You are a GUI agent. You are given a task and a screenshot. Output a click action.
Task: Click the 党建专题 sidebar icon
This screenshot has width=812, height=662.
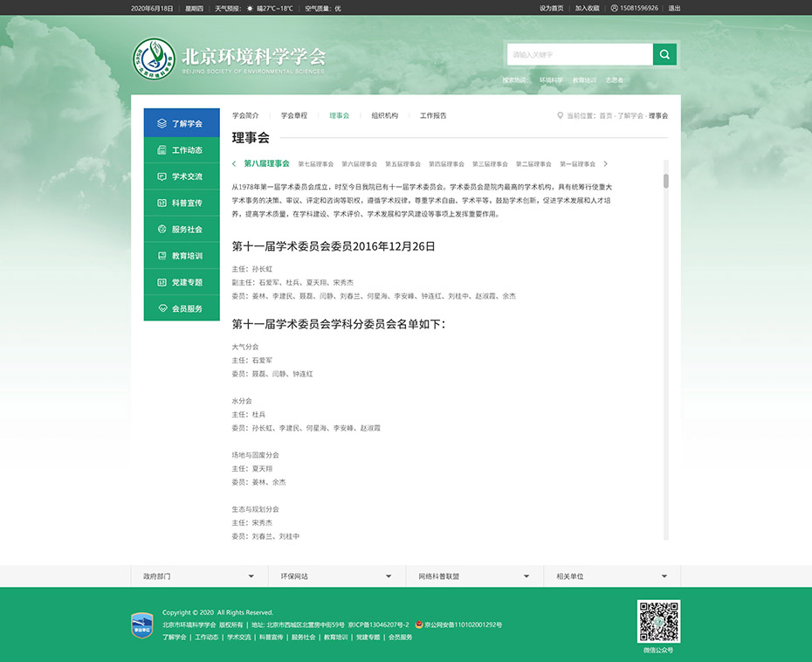[x=162, y=281]
